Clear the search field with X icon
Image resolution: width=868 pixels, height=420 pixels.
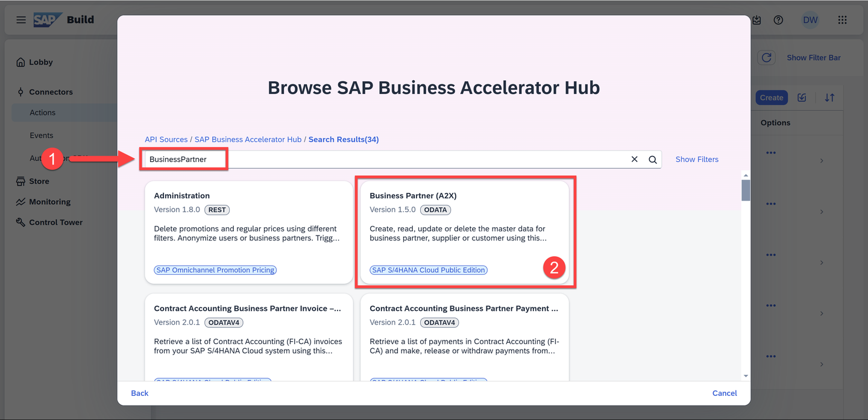tap(634, 160)
